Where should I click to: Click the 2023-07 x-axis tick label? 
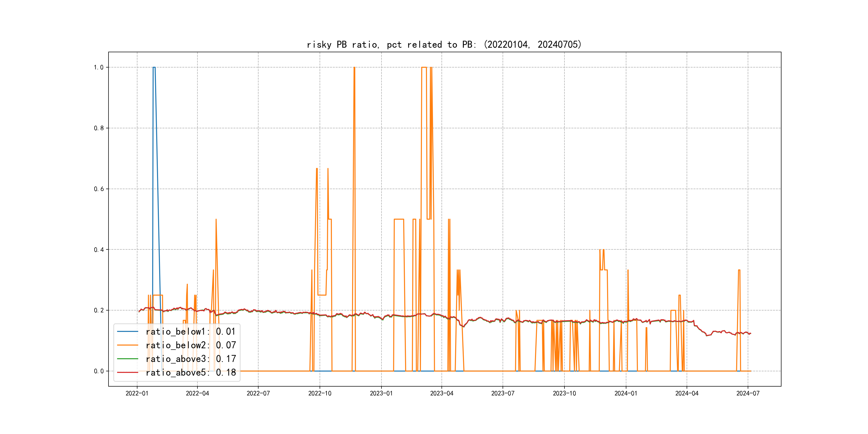[503, 394]
